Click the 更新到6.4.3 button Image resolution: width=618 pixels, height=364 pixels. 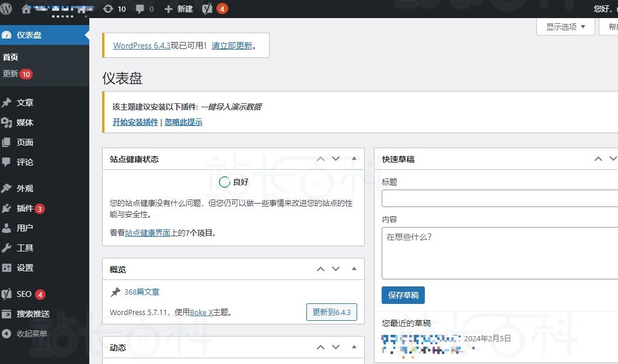coord(331,312)
